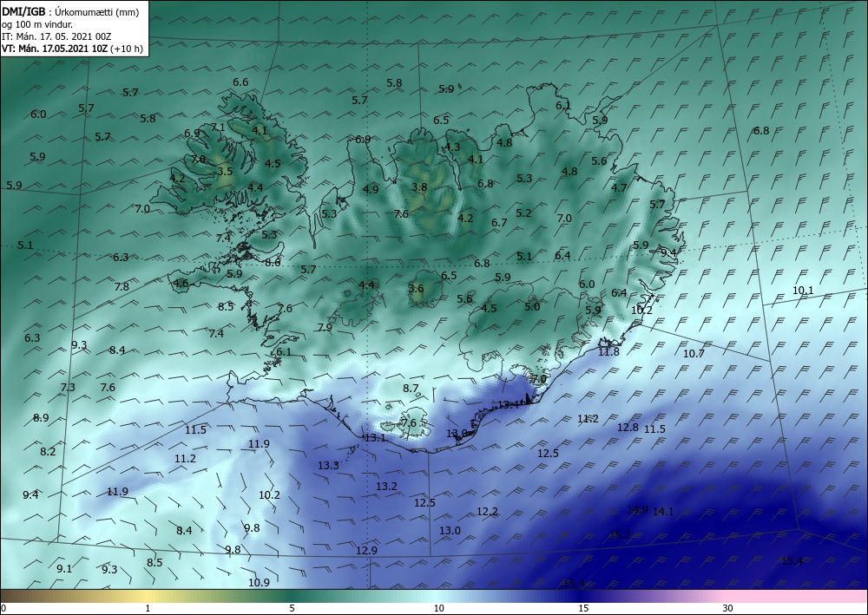Click the DMI/IGB title label
Screen dimensions: 868x615
point(23,11)
